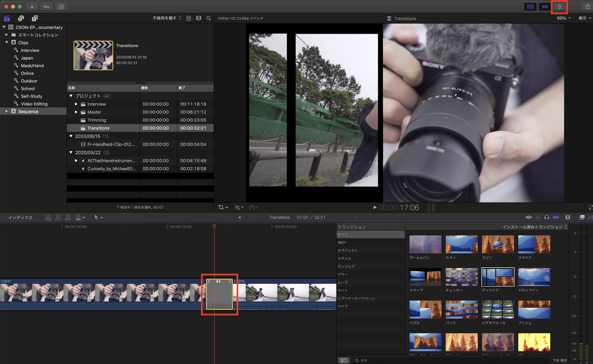The width and height of the screenshot is (593, 364).
Task: Click the import media arrow icon
Action: pos(32,7)
